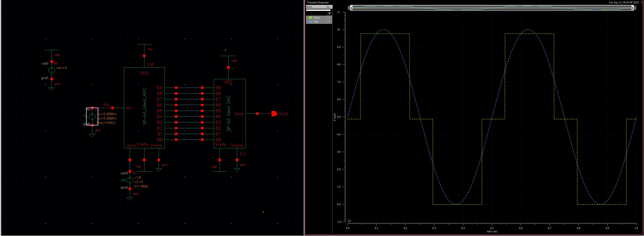Select the sine voltage source Vin symbol

[92, 116]
